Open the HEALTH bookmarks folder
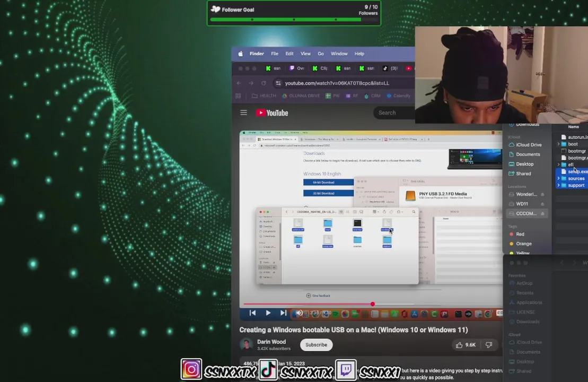 [x=264, y=95]
